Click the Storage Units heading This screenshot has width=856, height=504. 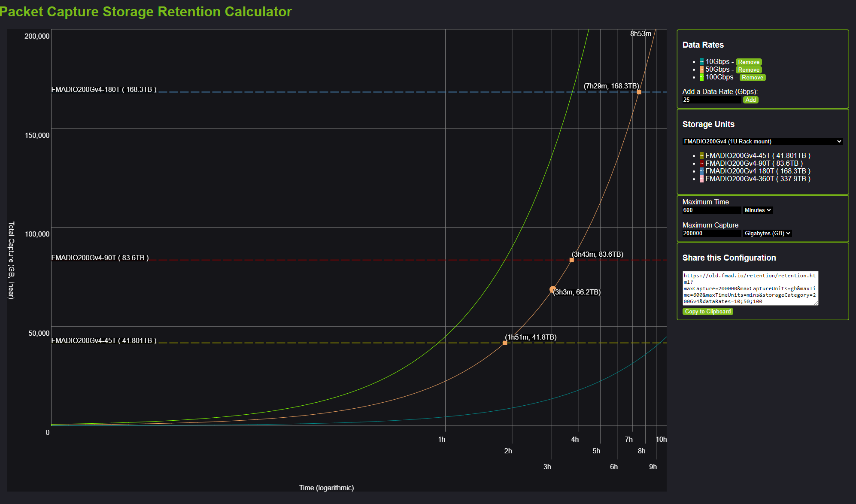(708, 124)
